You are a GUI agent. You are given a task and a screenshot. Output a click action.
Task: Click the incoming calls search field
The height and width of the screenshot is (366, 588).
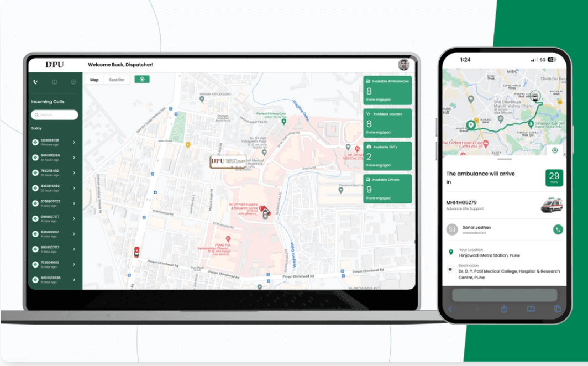tap(55, 115)
